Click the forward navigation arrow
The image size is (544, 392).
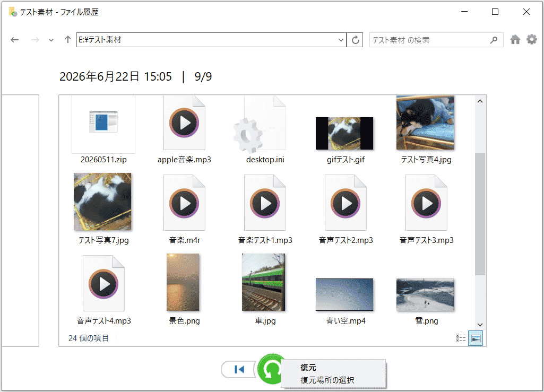point(35,40)
